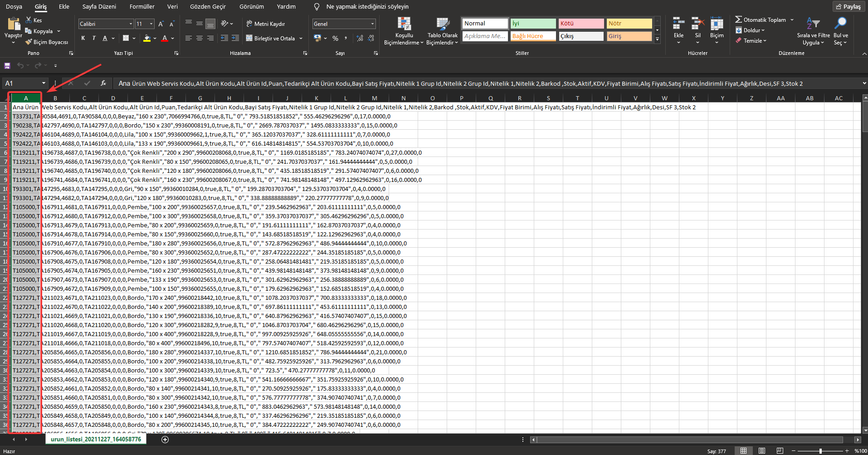
Task: Switch to the Formüller tab
Action: pyautogui.click(x=142, y=6)
